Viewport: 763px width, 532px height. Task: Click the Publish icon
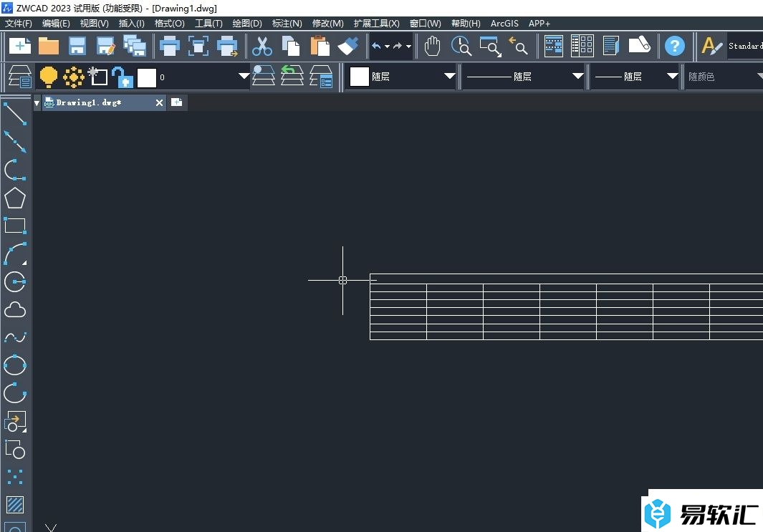coord(227,47)
